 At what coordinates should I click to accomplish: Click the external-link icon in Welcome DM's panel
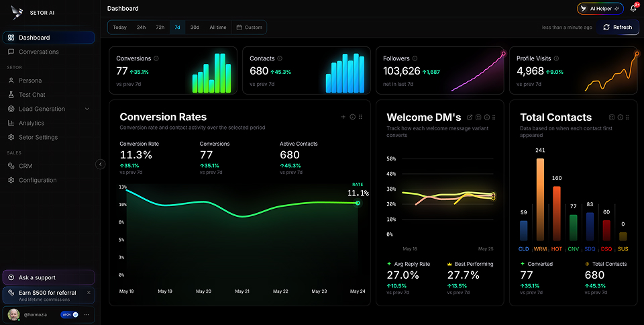pos(470,117)
